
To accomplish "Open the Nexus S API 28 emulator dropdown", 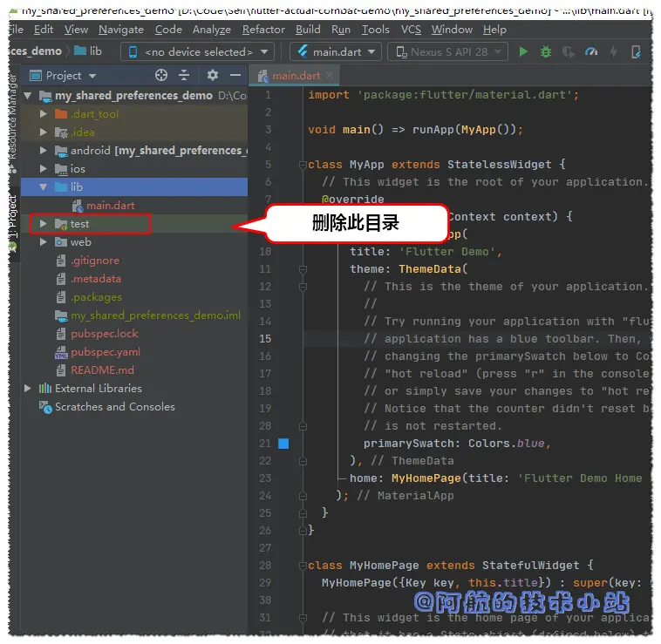I will coord(447,51).
